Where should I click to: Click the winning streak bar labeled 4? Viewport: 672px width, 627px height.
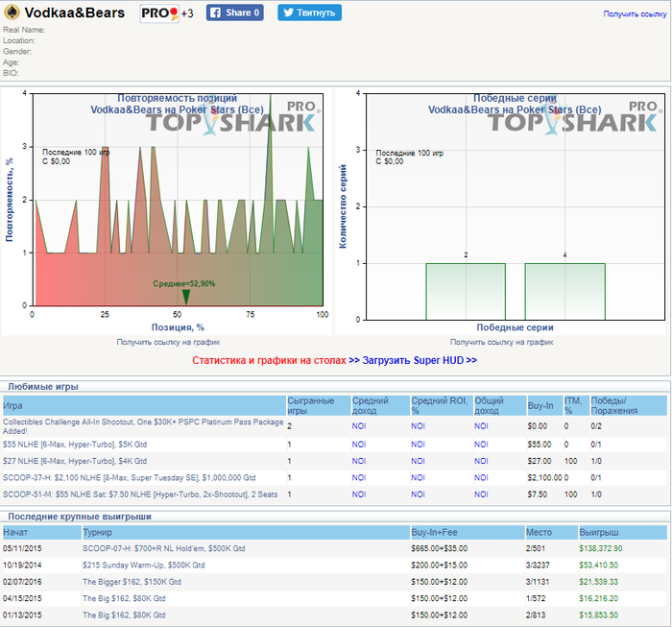point(564,292)
